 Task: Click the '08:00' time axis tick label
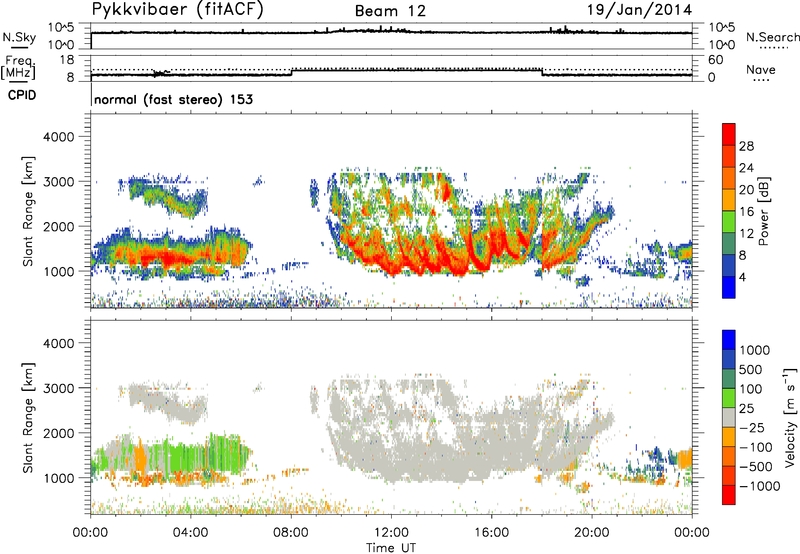point(291,533)
